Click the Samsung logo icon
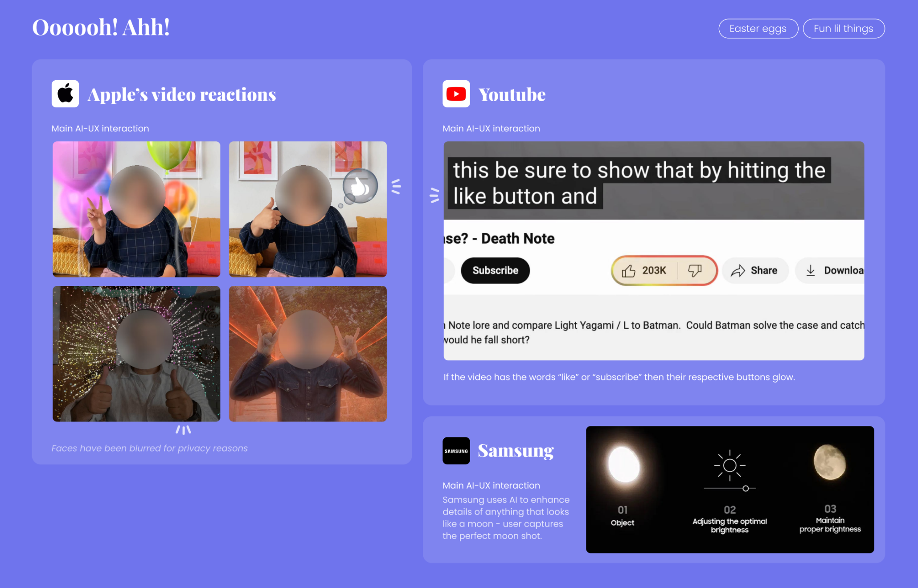Screen dimensions: 918x588 click(x=456, y=451)
